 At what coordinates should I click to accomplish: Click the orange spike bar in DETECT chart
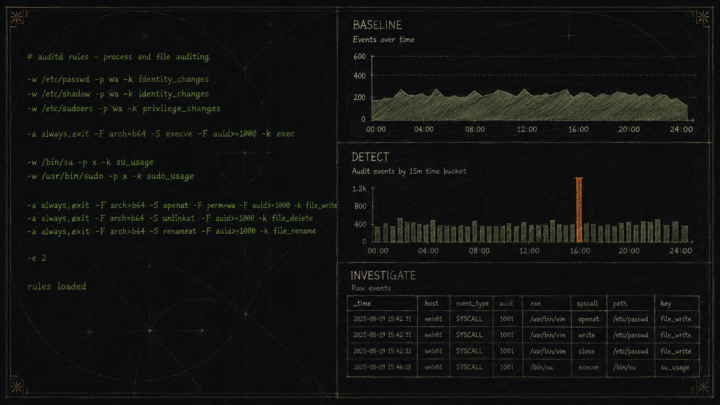(579, 210)
